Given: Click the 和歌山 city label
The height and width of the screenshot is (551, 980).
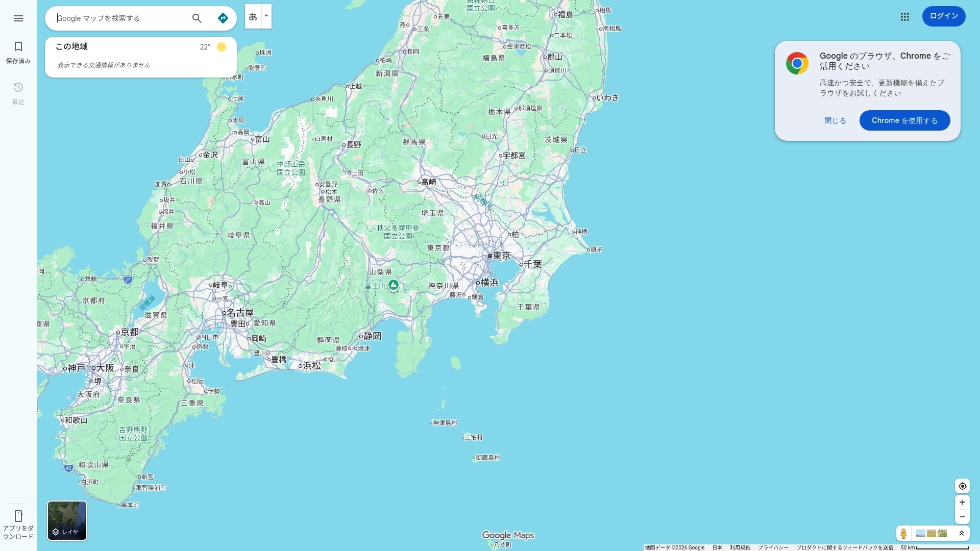Looking at the screenshot, I should [76, 420].
